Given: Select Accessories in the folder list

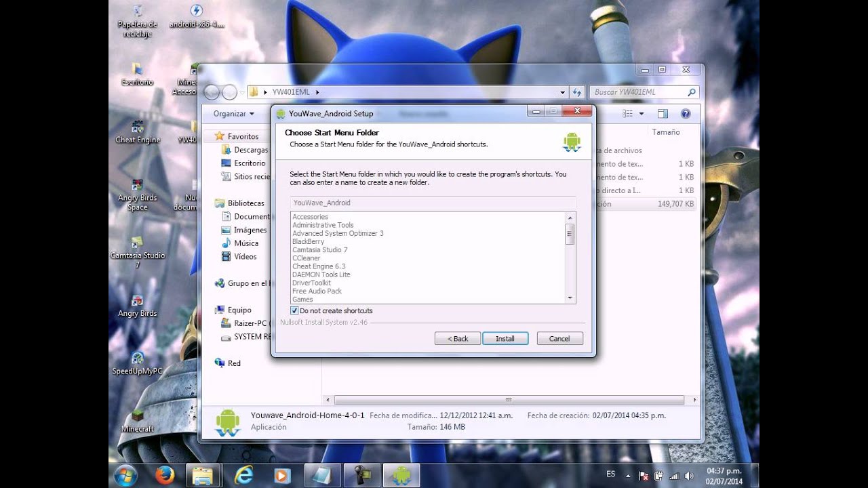Looking at the screenshot, I should (310, 217).
